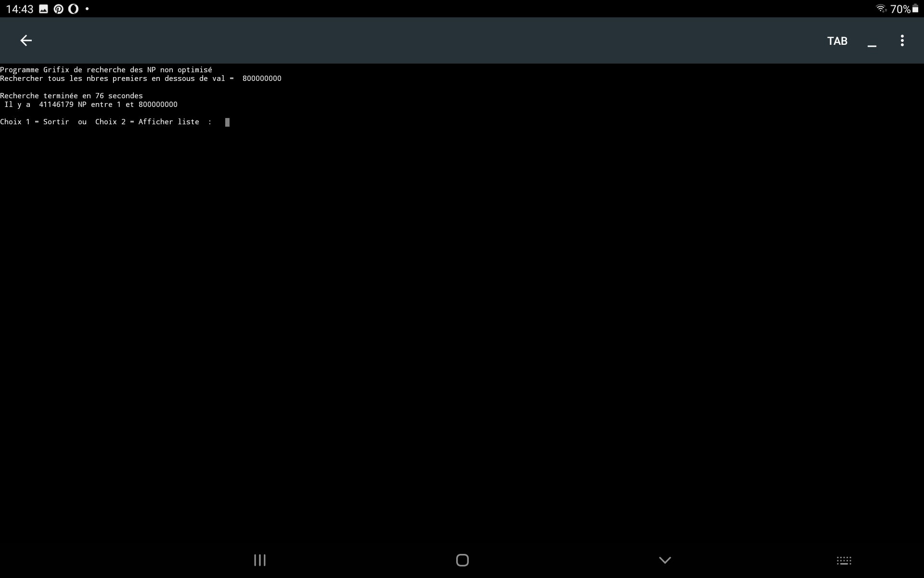Tap the 'Recherche terminée en 76 secondes' line
Image resolution: width=924 pixels, height=578 pixels.
[71, 96]
